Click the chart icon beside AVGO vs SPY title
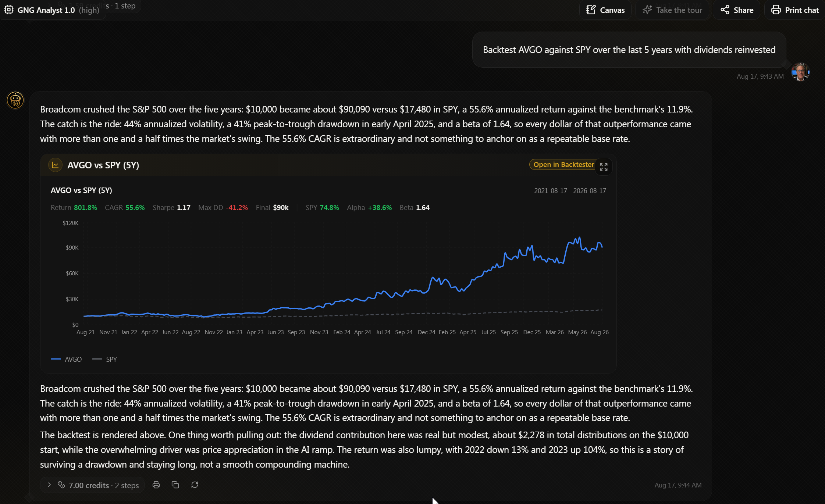The height and width of the screenshot is (504, 825). pyautogui.click(x=55, y=165)
